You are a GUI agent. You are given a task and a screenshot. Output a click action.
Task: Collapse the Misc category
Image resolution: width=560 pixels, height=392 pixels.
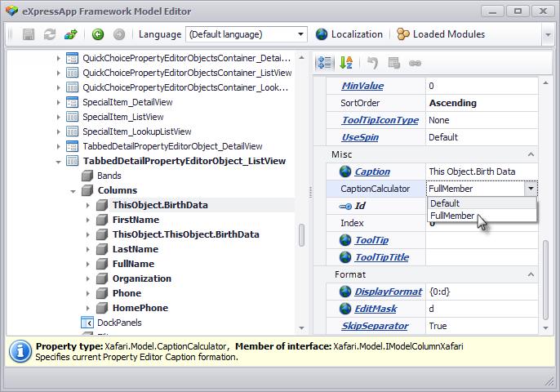531,154
